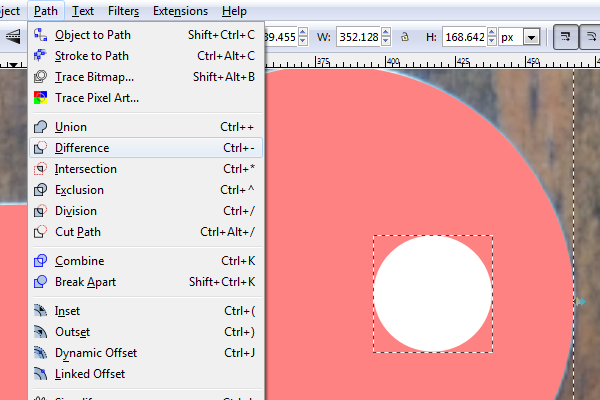The height and width of the screenshot is (400, 600).
Task: Click the Object to Path icon
Action: tap(40, 35)
